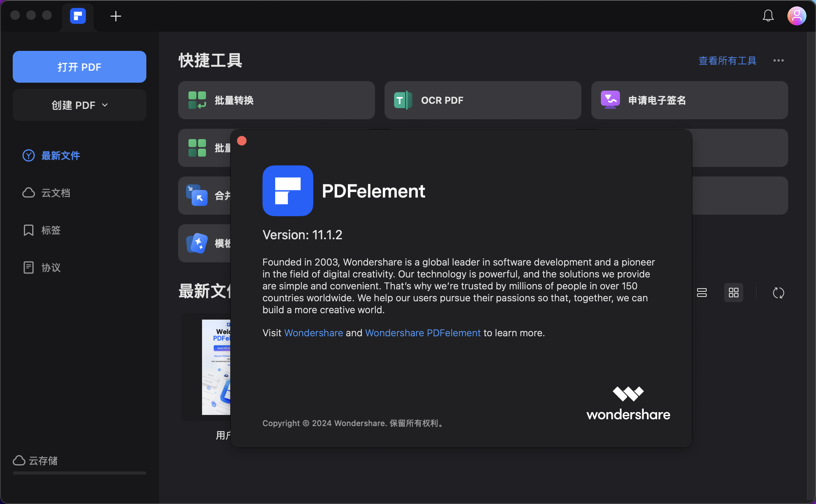Click the wondershare logo in dialog

628,403
